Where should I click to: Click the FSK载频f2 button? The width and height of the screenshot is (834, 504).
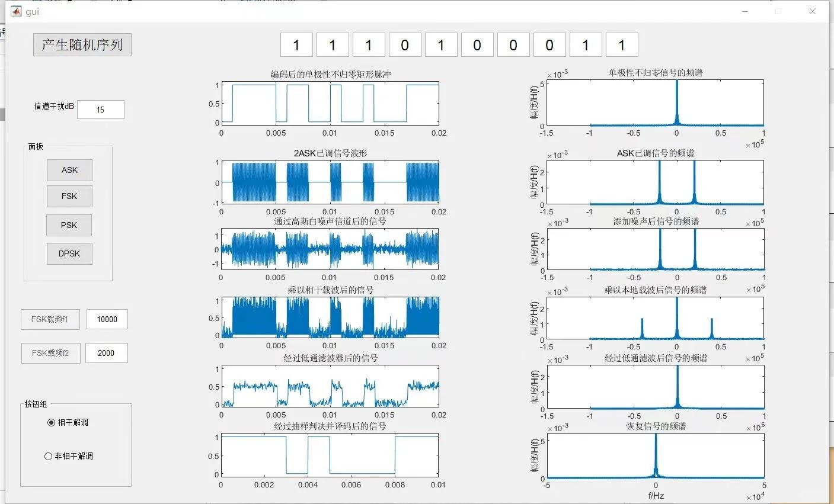(51, 353)
